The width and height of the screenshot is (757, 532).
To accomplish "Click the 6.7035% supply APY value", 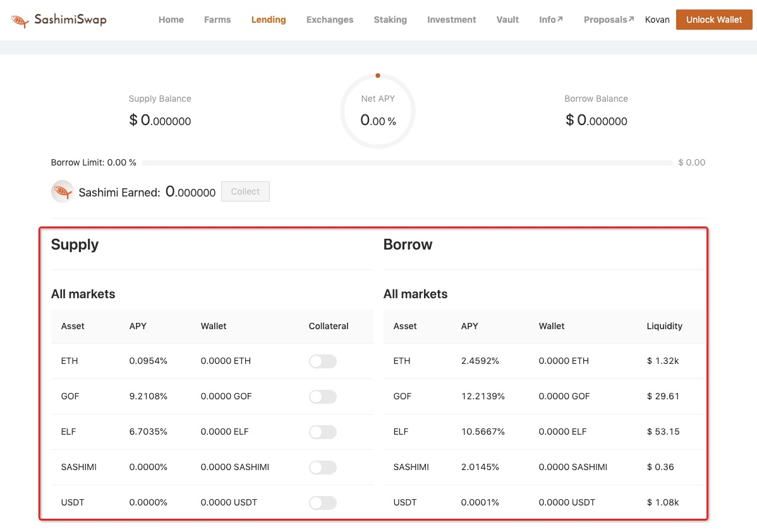I will [x=148, y=432].
